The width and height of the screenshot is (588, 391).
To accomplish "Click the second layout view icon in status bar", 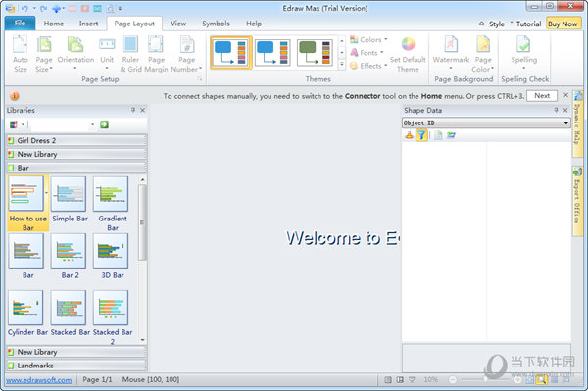I will click(x=400, y=380).
